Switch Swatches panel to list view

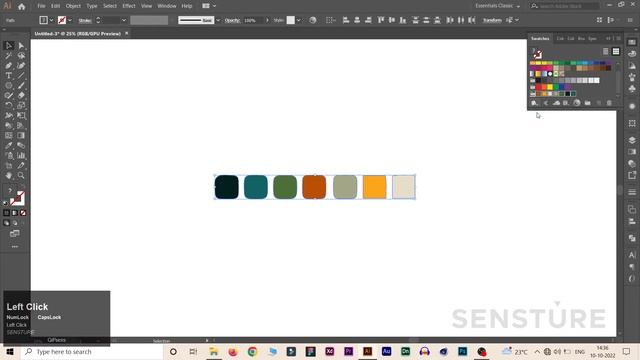click(605, 51)
